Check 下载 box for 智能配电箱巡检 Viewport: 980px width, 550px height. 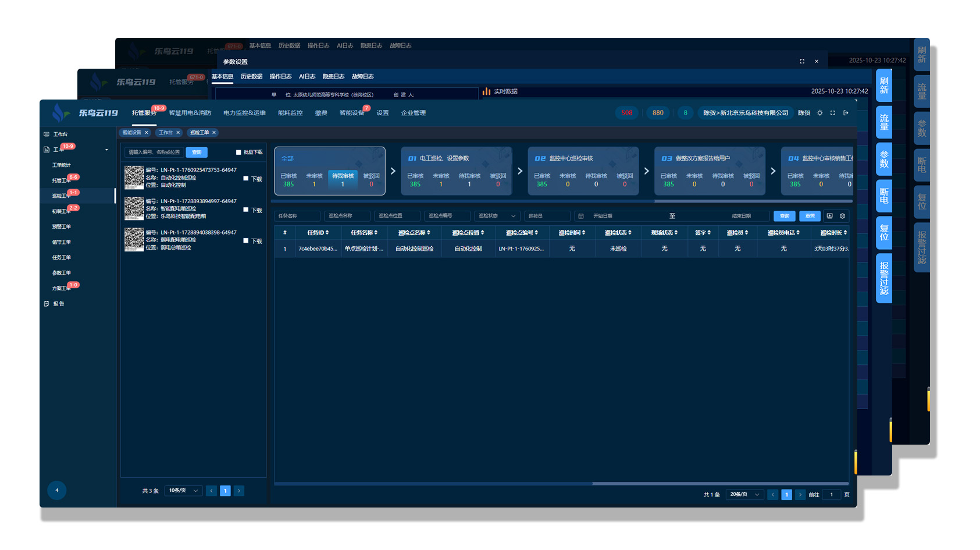[x=246, y=210]
